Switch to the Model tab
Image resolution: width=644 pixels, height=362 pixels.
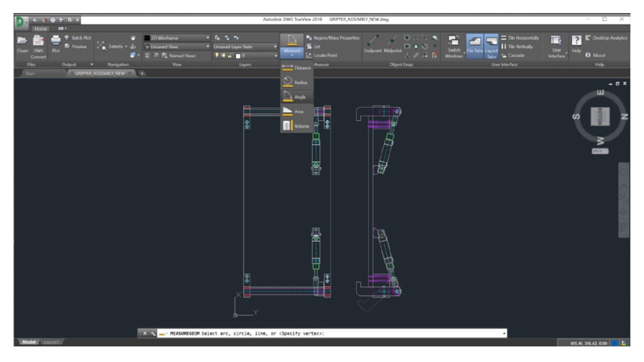[x=29, y=342]
